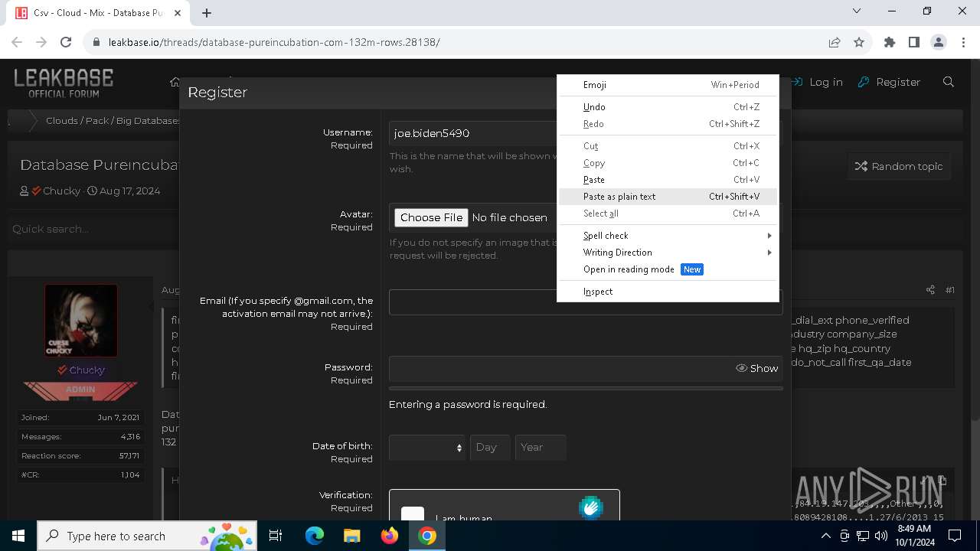
Task: Launch Microsoft Edge from taskbar
Action: (314, 536)
